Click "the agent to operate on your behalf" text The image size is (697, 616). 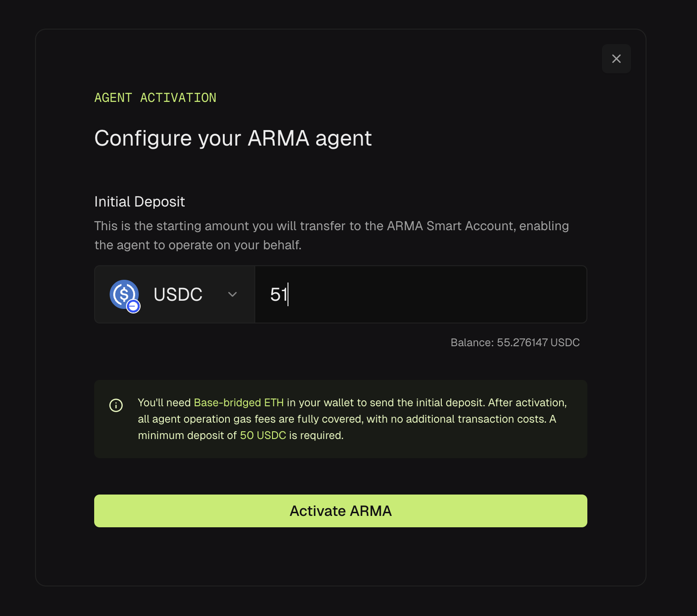point(198,245)
